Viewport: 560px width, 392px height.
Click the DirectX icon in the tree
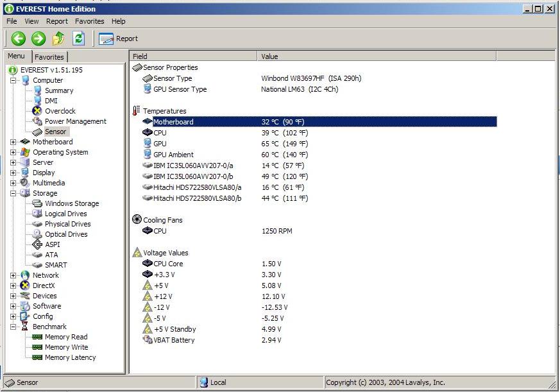(x=25, y=285)
